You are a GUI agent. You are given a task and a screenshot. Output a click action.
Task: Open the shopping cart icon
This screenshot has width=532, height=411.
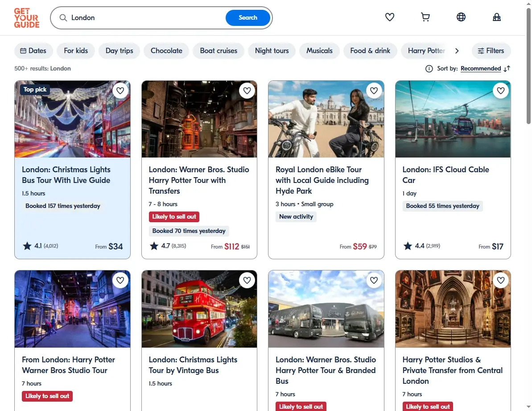pos(425,17)
